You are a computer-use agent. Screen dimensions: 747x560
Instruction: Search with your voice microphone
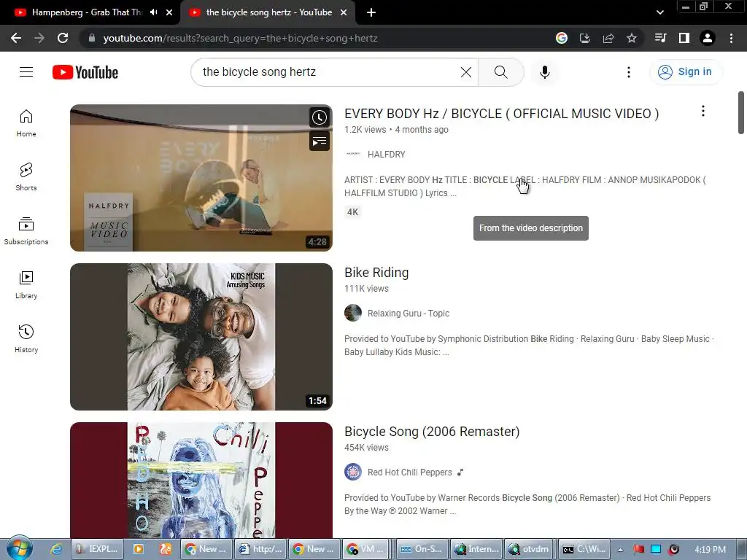point(545,72)
